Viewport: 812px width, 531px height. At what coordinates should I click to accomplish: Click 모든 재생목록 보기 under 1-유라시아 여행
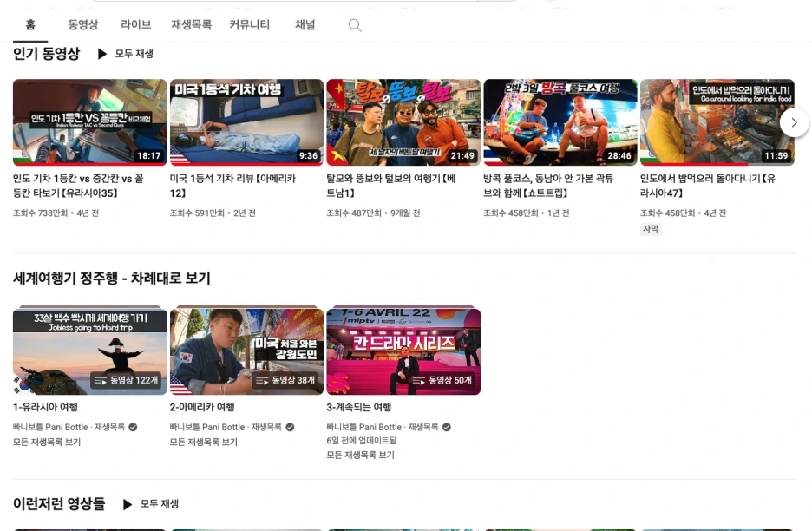(x=47, y=442)
